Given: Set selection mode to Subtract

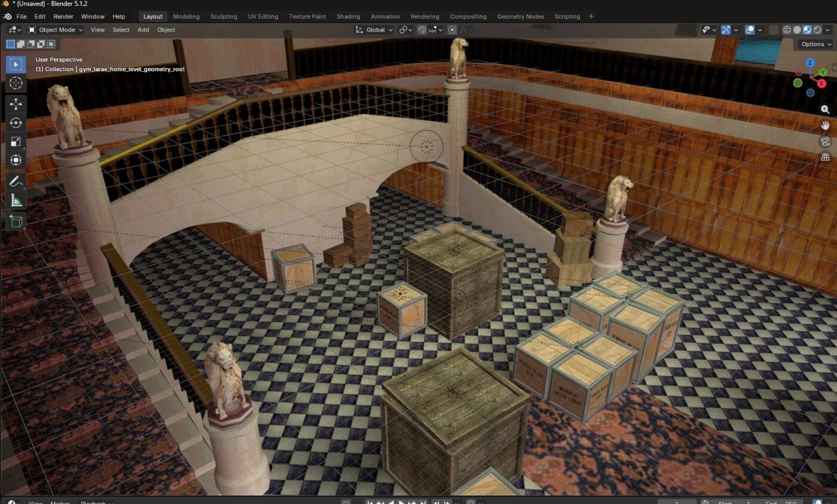Looking at the screenshot, I should pyautogui.click(x=30, y=44).
